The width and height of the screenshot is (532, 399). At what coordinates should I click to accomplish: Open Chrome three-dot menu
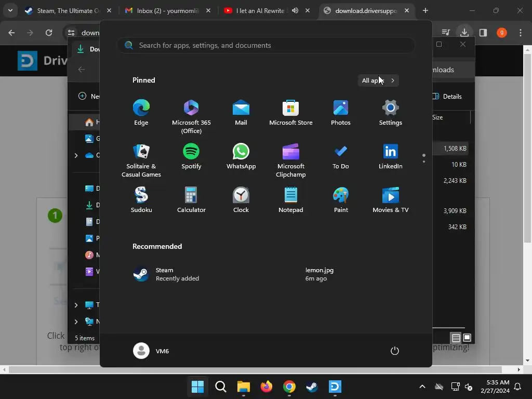point(521,33)
